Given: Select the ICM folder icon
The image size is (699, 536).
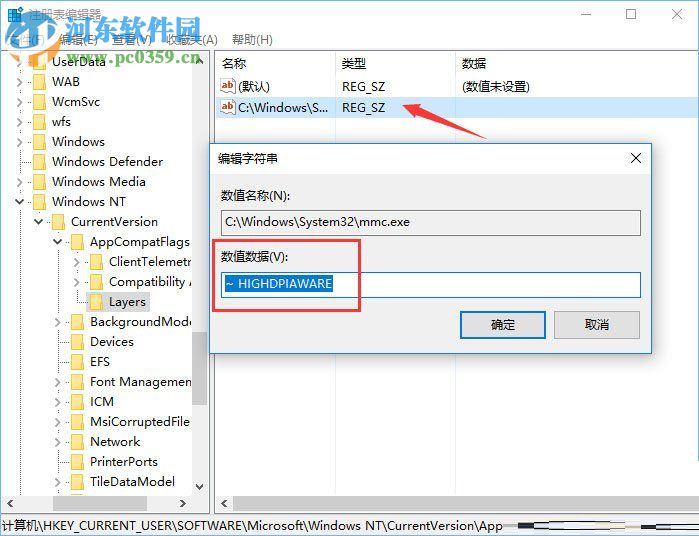Looking at the screenshot, I should pyautogui.click(x=78, y=402).
